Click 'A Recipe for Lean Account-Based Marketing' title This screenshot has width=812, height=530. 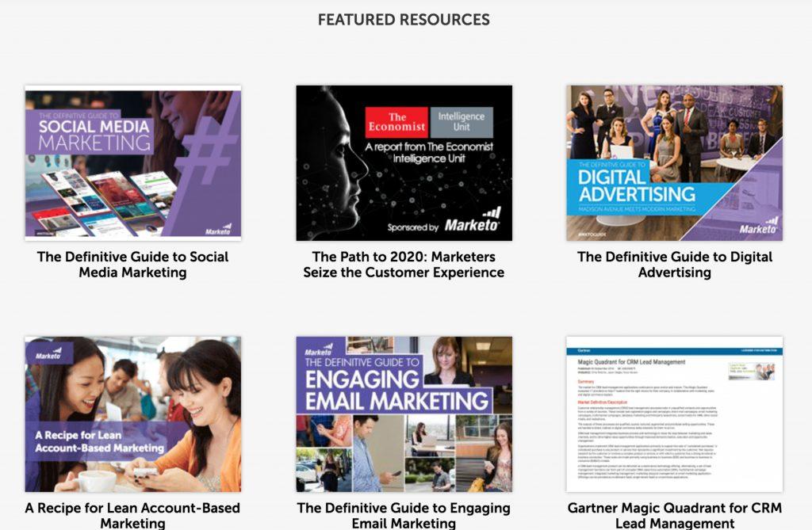132,516
